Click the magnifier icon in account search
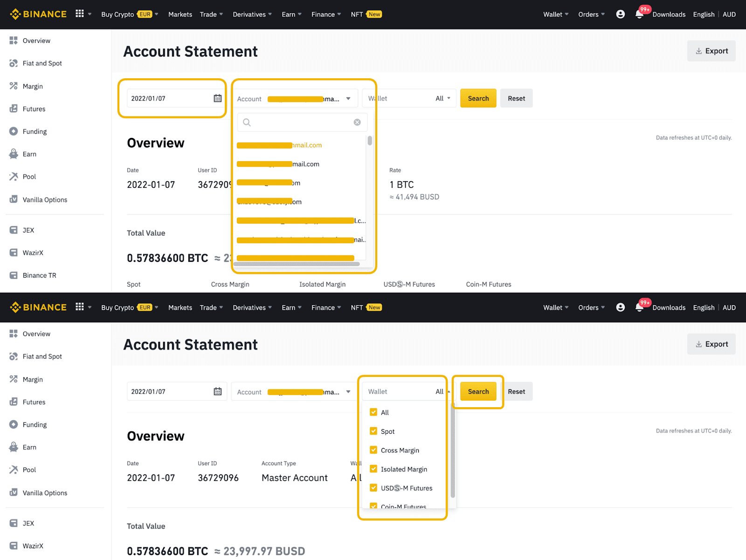Screen dimensions: 746x560 tap(247, 122)
